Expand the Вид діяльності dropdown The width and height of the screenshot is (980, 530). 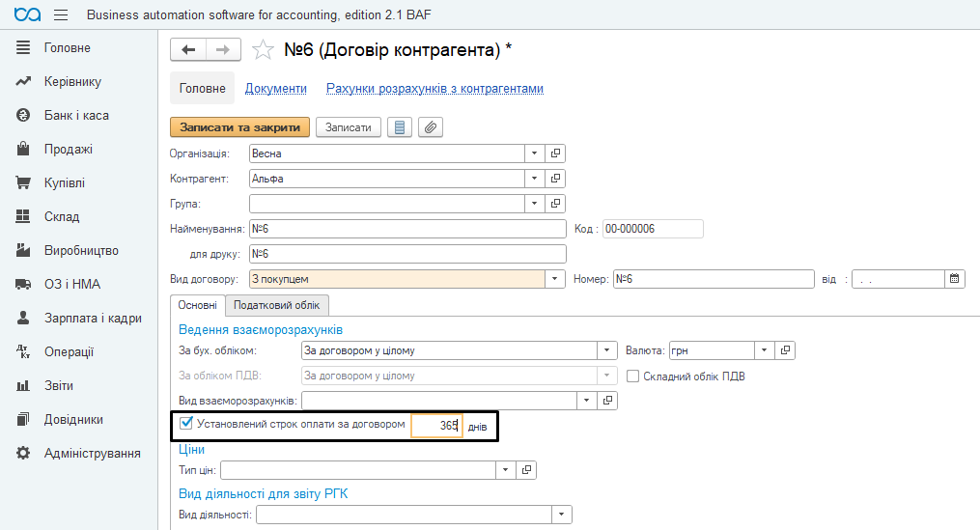tap(562, 515)
